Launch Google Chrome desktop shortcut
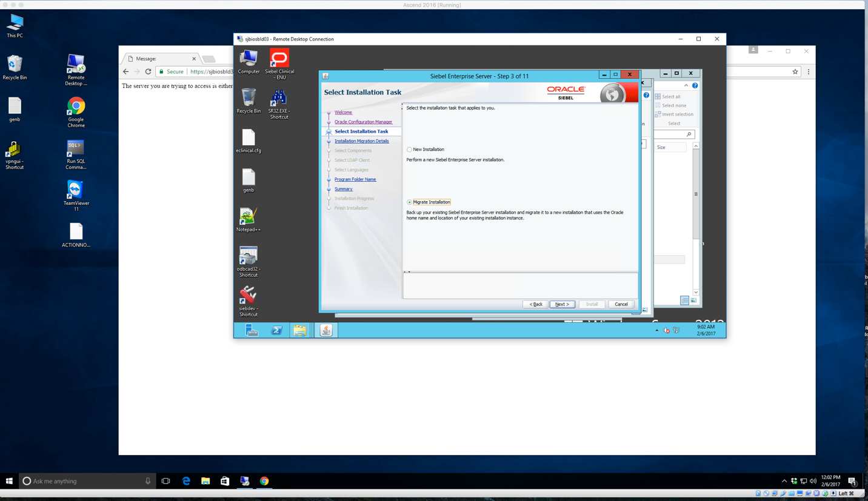Screen dimensions: 868x501 coord(76,112)
